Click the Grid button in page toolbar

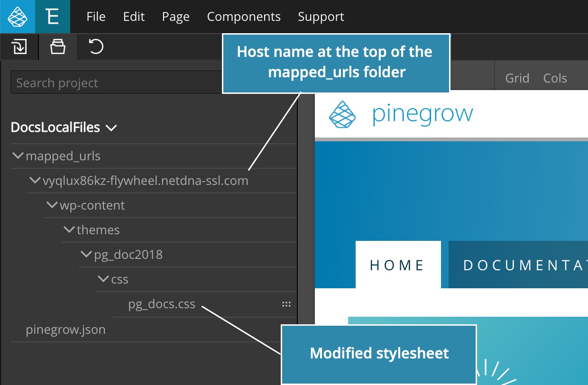click(x=517, y=78)
